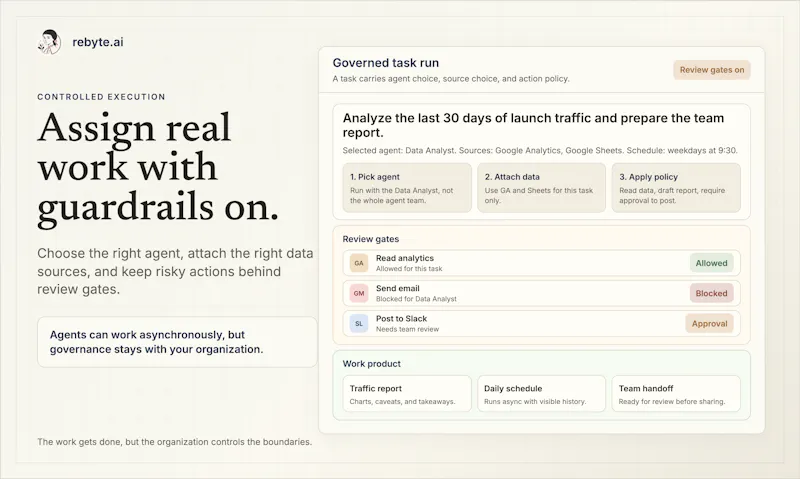This screenshot has width=800, height=479.
Task: Select the Traffic report card
Action: coord(407,394)
